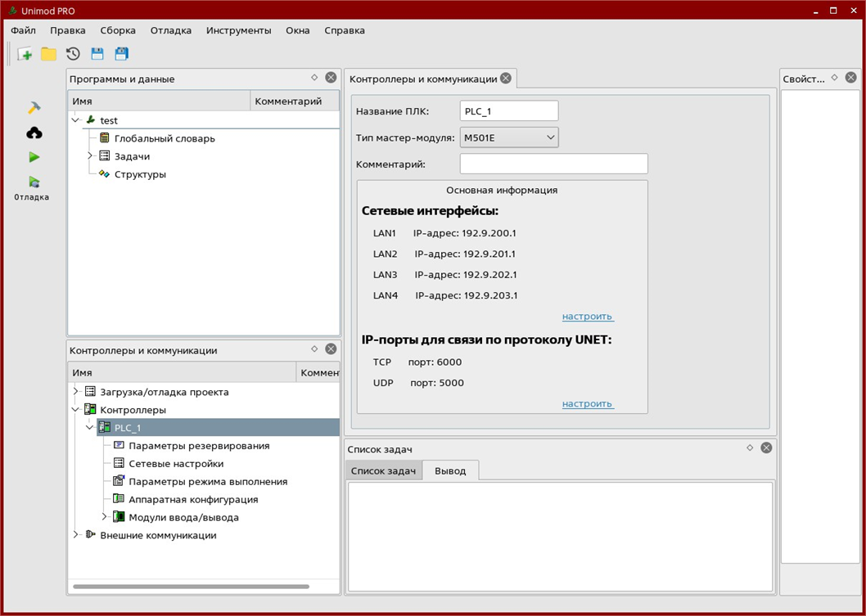
Task: Click Параметры резервирования icon
Action: tap(119, 446)
